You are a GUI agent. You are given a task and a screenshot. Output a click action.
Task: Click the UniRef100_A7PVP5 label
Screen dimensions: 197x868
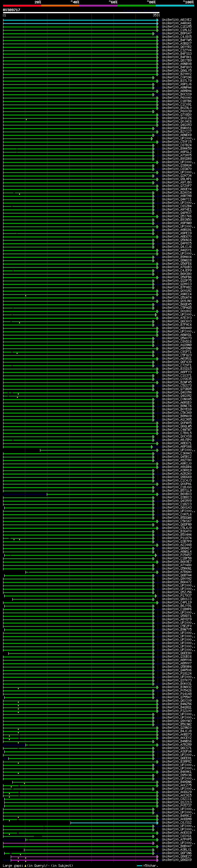click(176, 839)
